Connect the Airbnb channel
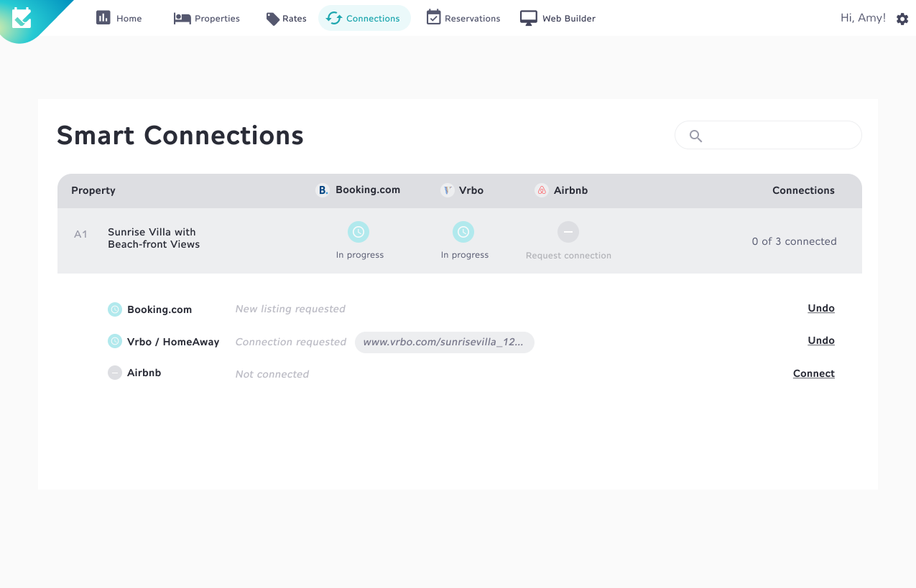916x588 pixels. click(814, 373)
